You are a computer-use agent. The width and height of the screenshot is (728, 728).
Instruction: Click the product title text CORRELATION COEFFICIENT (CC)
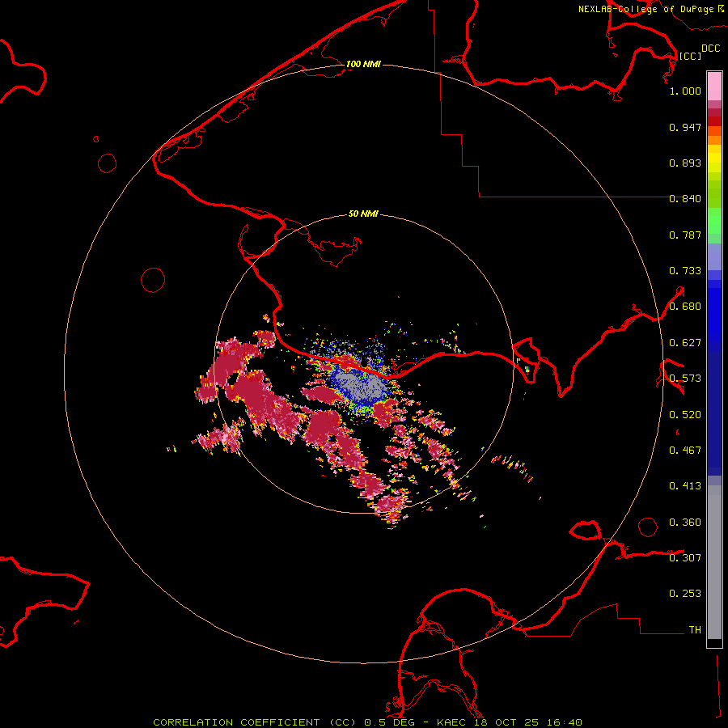[256, 722]
